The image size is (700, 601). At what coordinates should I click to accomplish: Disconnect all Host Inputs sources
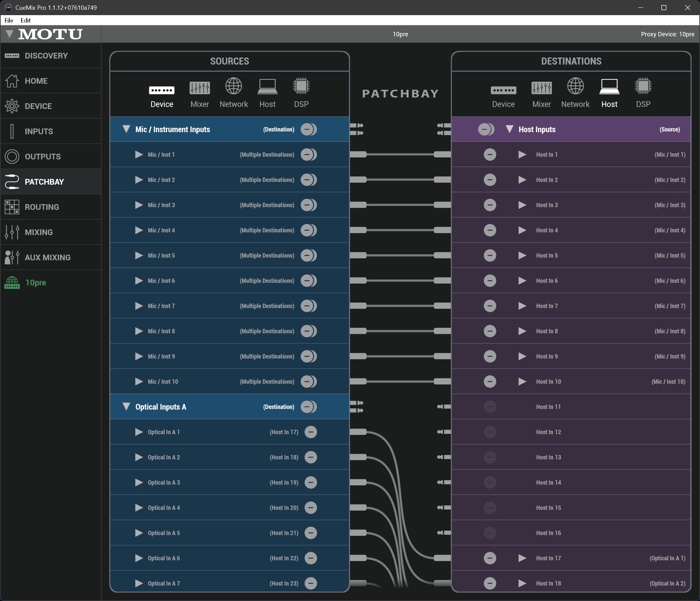coord(486,129)
